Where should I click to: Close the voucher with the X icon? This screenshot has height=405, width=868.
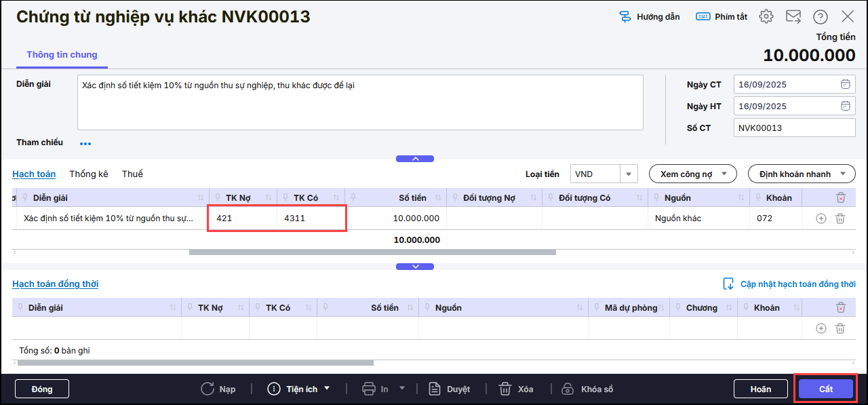(848, 17)
